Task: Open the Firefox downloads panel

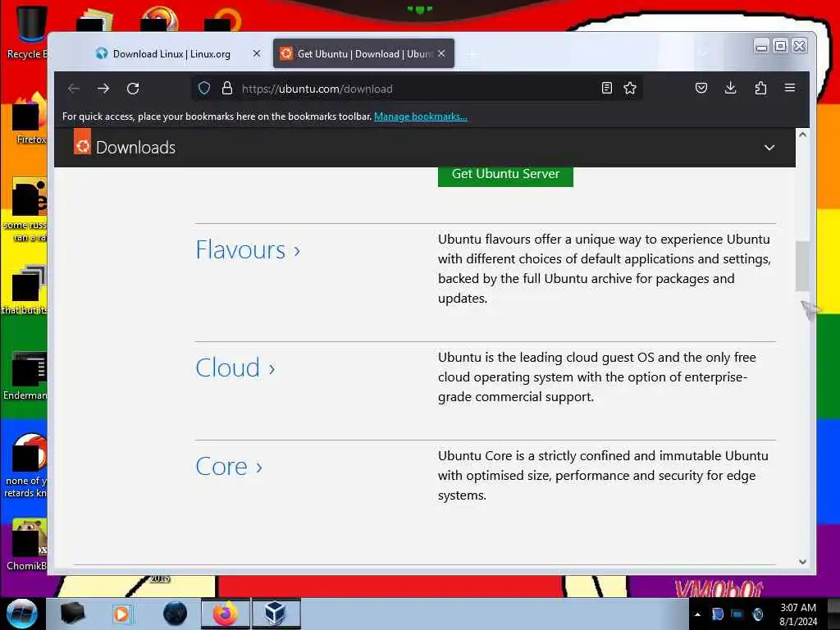Action: click(730, 88)
